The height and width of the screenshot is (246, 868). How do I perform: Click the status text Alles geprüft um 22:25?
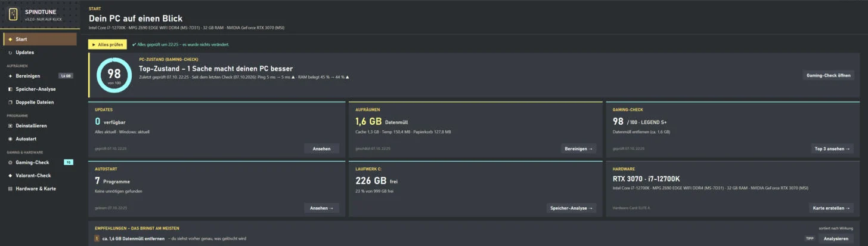[x=180, y=44]
